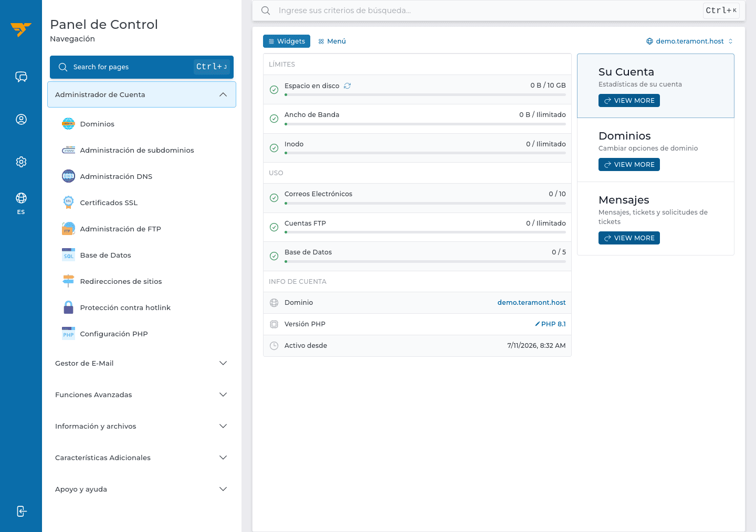Refresh disk space usage icon

[347, 86]
